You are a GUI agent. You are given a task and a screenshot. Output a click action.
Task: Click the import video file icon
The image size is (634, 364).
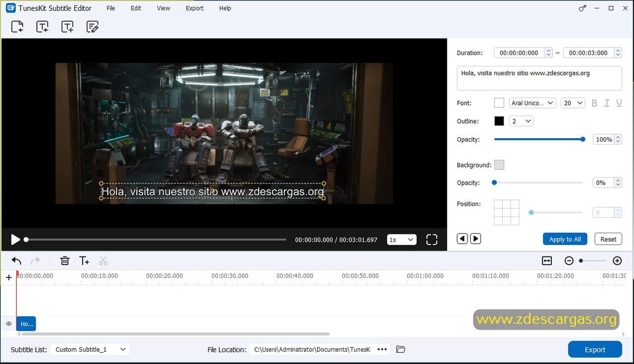[x=17, y=27]
